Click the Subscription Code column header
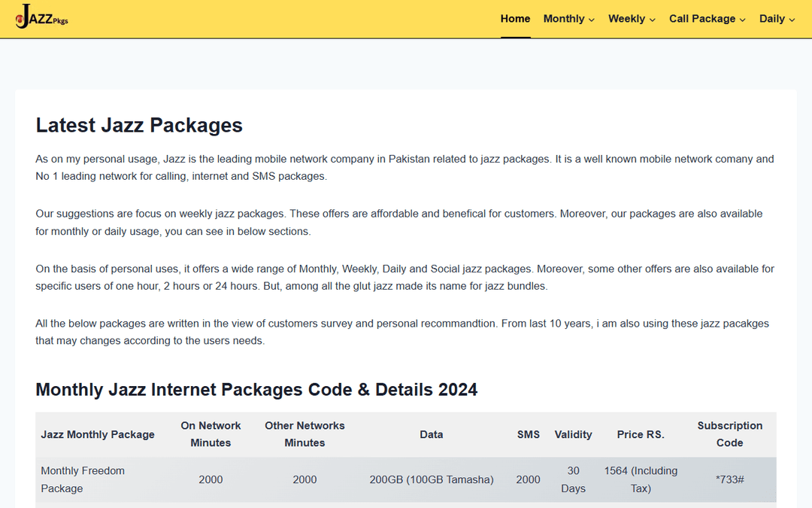Screen dimensions: 812x508 click(729, 434)
